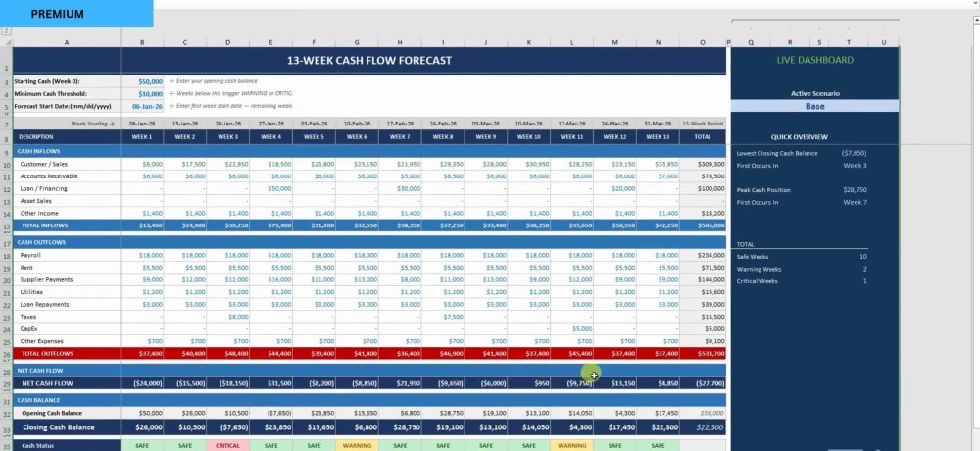This screenshot has width=980, height=451.
Task: Click outline level 2 button
Action: [6, 30]
